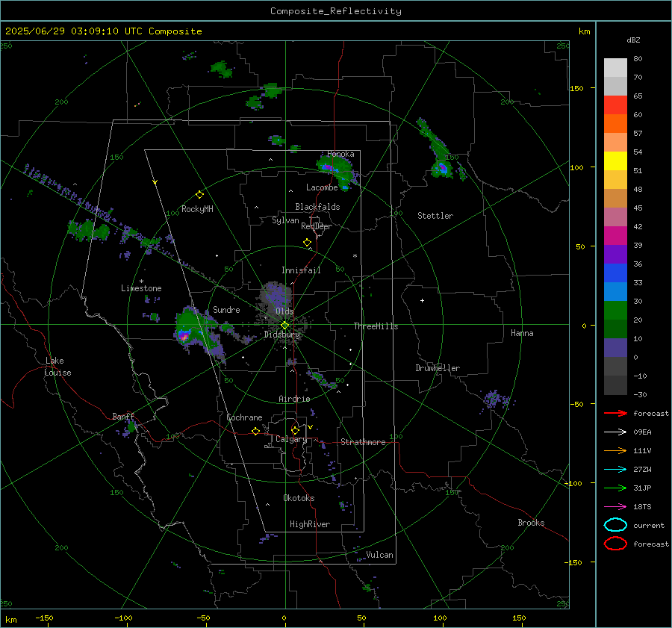Click the Composite_Reflectivity title
This screenshot has height=628, width=672.
click(335, 11)
